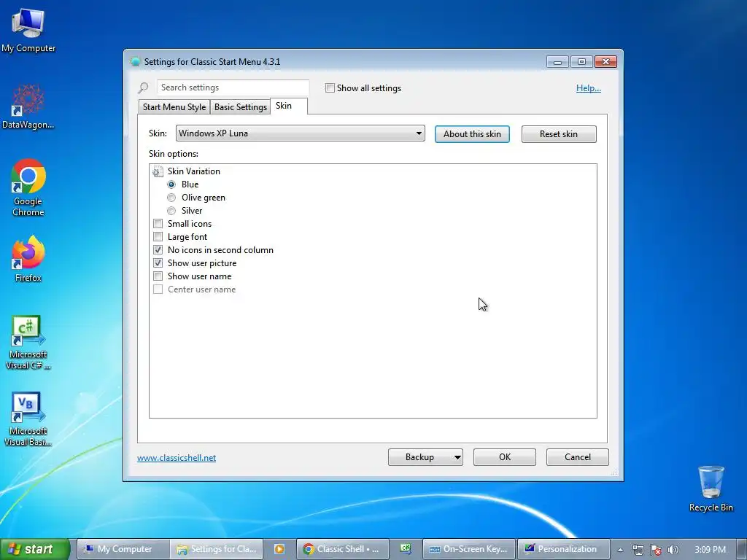Open the Microsoft Visual Basic desktop shortcut
This screenshot has width=747, height=560.
pos(28,419)
